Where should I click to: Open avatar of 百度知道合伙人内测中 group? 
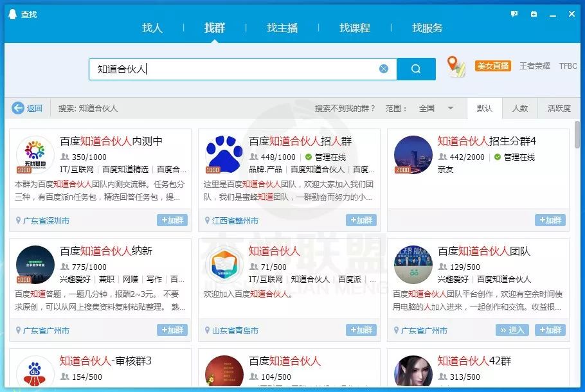pyautogui.click(x=35, y=154)
